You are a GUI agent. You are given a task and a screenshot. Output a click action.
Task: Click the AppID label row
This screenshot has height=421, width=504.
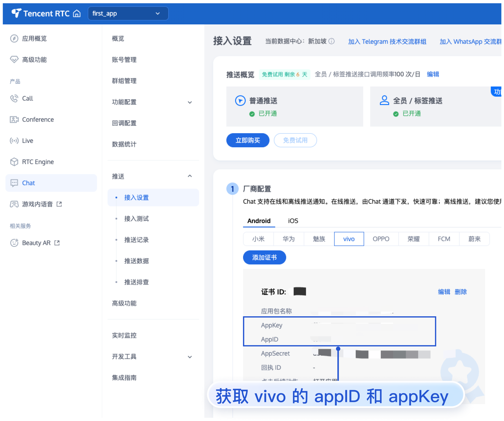(x=270, y=339)
